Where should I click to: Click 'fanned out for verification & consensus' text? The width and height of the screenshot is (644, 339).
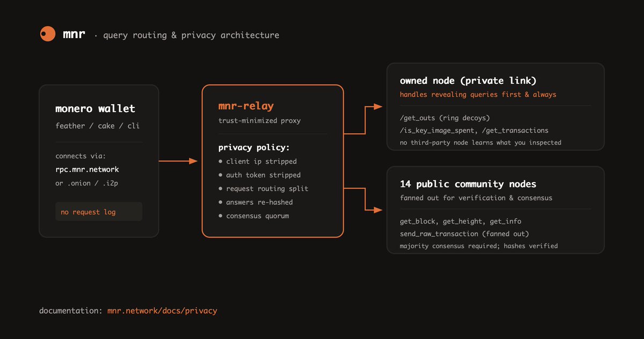click(x=476, y=198)
